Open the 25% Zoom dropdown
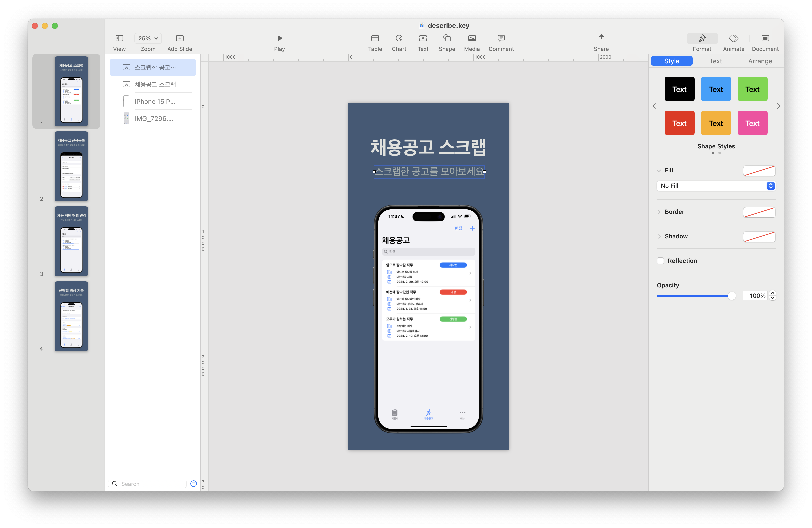The height and width of the screenshot is (528, 812). click(148, 38)
